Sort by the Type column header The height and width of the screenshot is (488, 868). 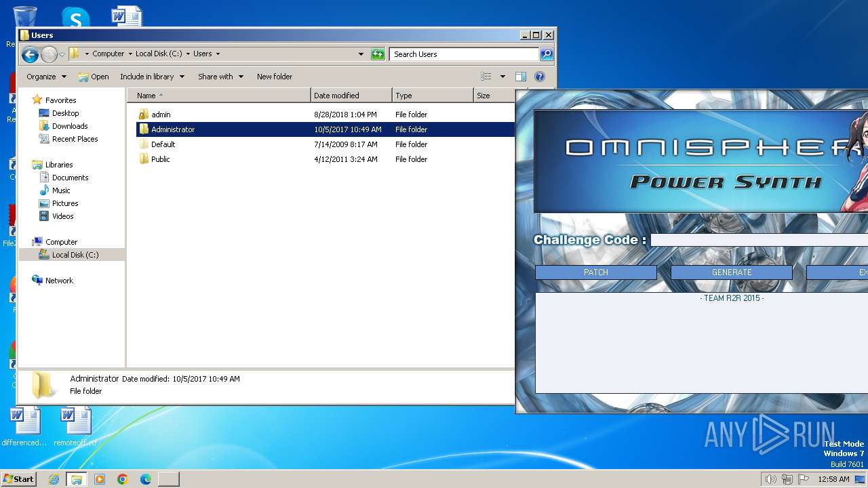(x=433, y=96)
